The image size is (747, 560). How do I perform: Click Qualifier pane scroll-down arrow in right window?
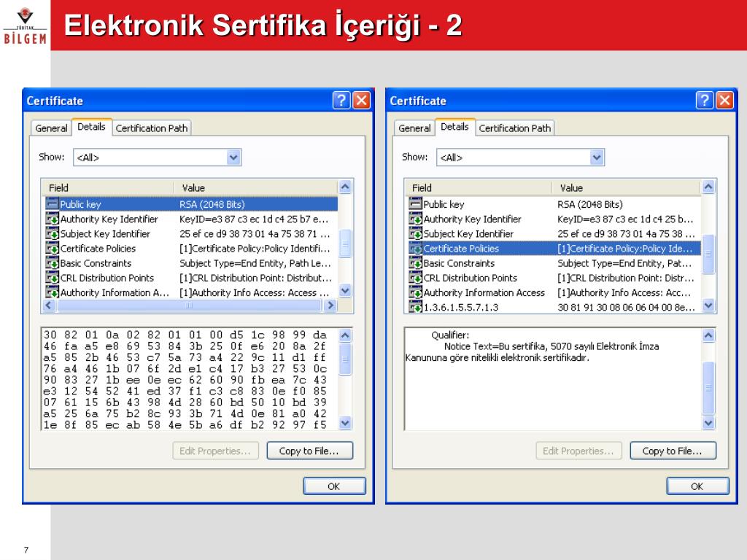(x=709, y=422)
